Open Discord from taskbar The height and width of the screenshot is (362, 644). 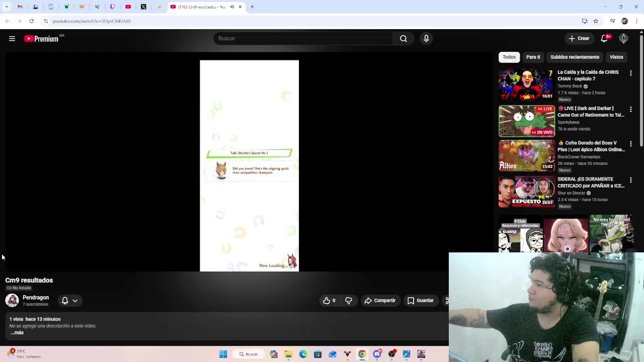click(377, 354)
